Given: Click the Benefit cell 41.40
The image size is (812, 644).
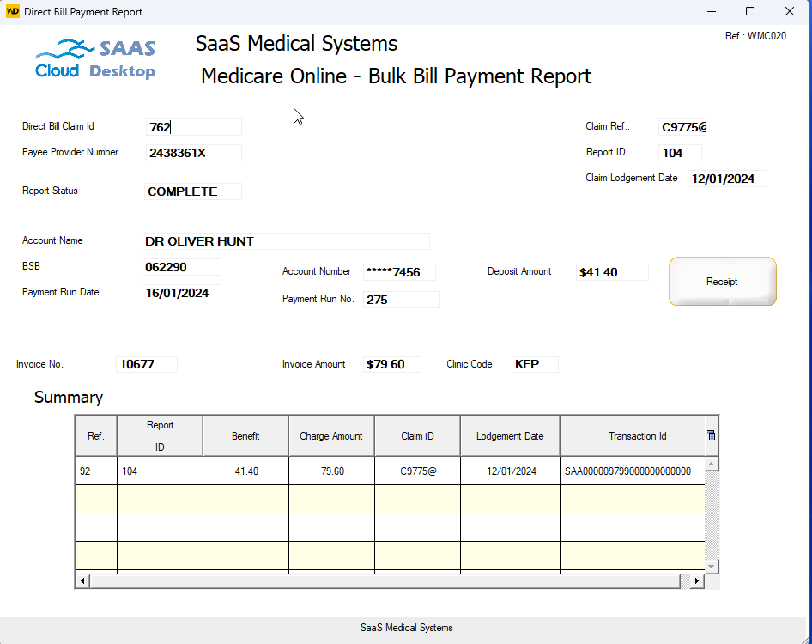Looking at the screenshot, I should click(245, 471).
